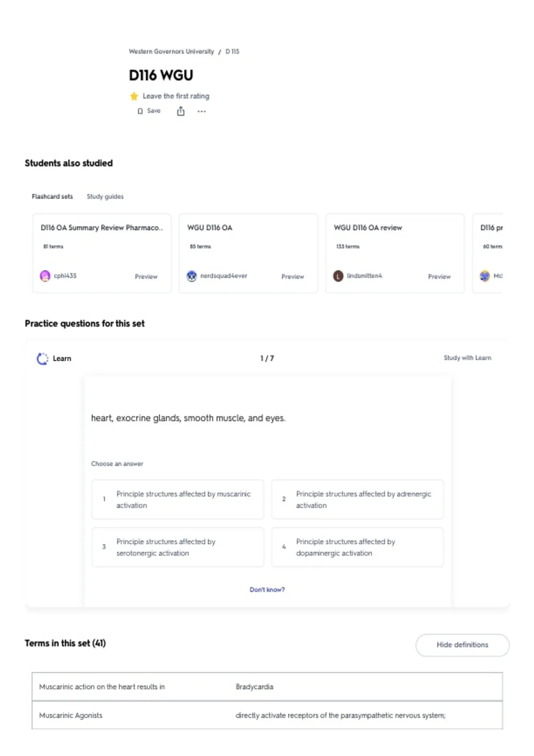Choose answer 3 serotonergic activation

pyautogui.click(x=178, y=547)
